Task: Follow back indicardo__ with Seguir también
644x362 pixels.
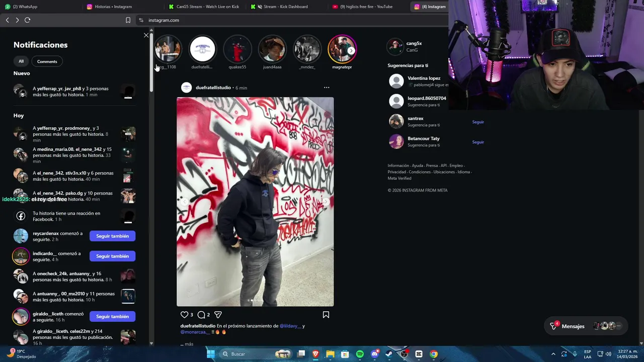Action: (x=113, y=256)
